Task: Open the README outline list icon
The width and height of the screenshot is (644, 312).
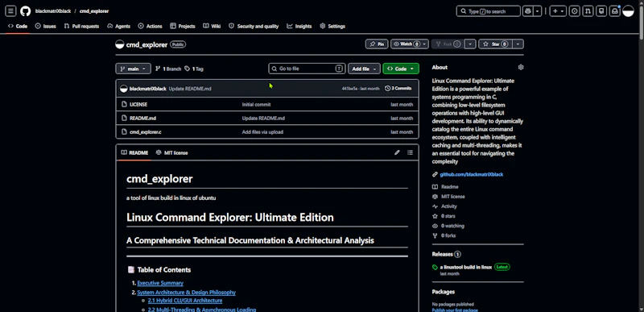Action: (410, 152)
